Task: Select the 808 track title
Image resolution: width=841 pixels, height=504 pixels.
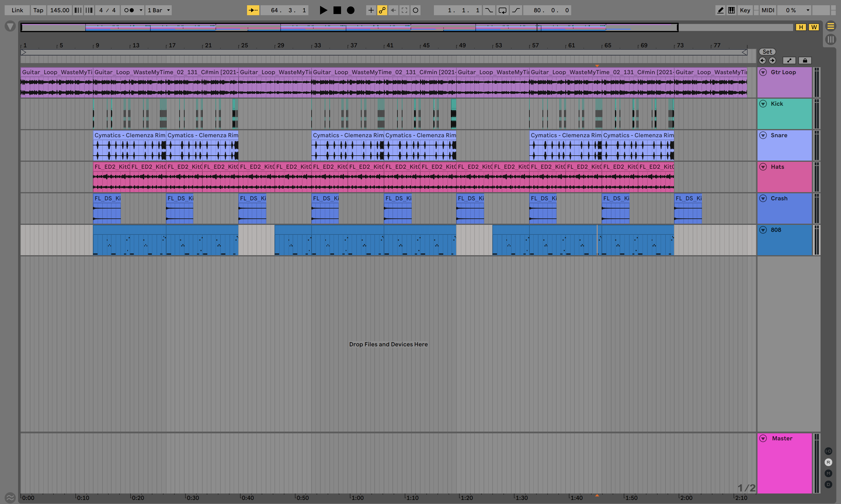Action: 776,230
